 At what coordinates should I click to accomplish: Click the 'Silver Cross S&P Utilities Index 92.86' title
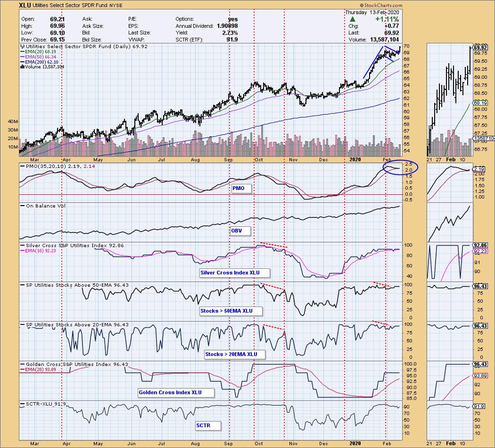click(72, 245)
